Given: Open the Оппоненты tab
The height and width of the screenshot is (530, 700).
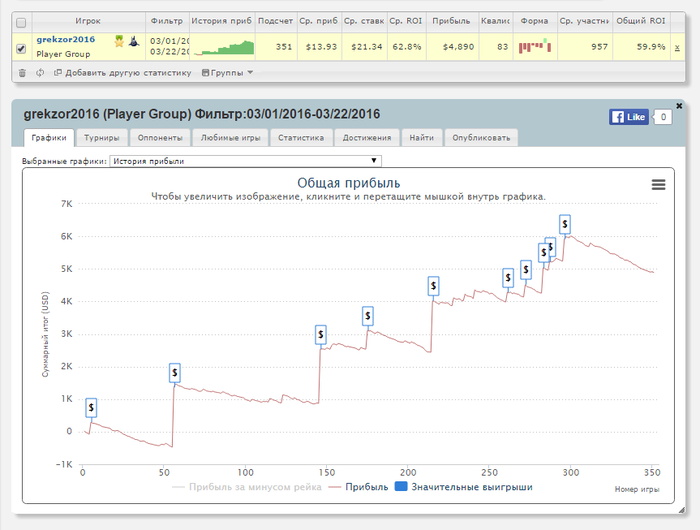Looking at the screenshot, I should tap(160, 138).
